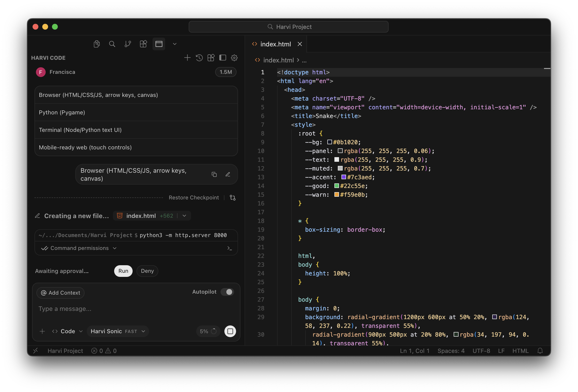Screen dimensions: 578x392
Task: Open notifications bell in status bar
Action: tap(540, 351)
